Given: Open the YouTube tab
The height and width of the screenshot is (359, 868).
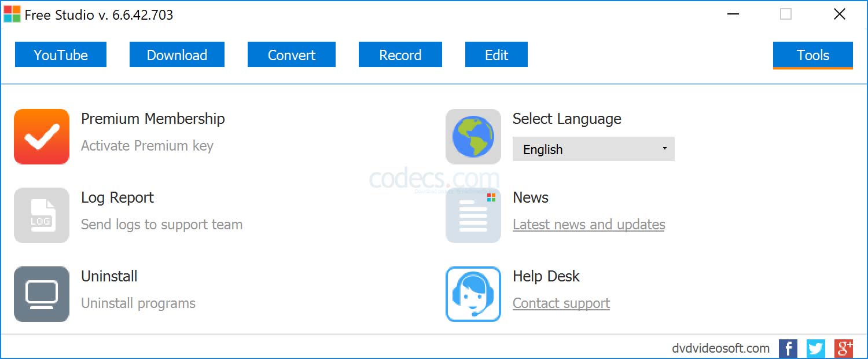Looking at the screenshot, I should click(61, 54).
